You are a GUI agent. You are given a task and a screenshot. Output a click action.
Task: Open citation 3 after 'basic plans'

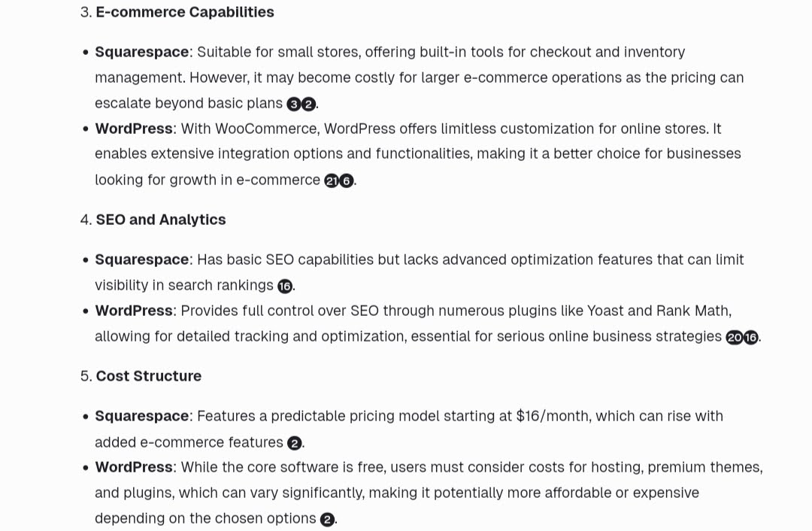point(294,104)
